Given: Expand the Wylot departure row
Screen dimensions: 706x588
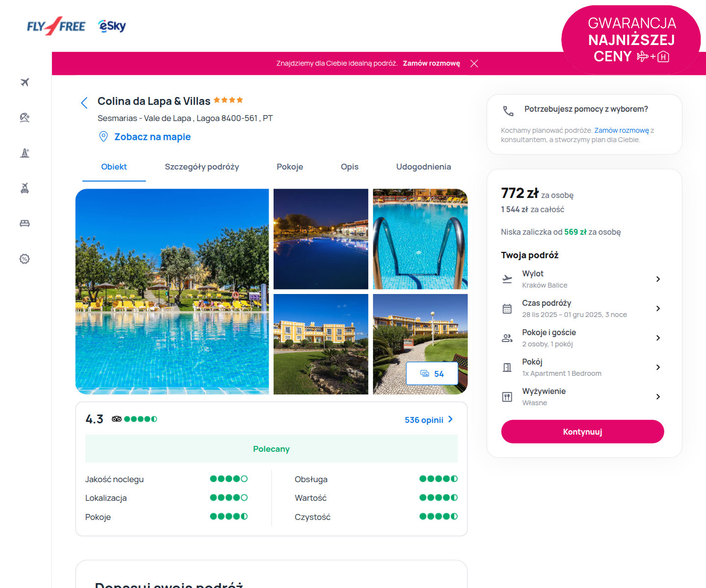Looking at the screenshot, I should click(x=582, y=279).
